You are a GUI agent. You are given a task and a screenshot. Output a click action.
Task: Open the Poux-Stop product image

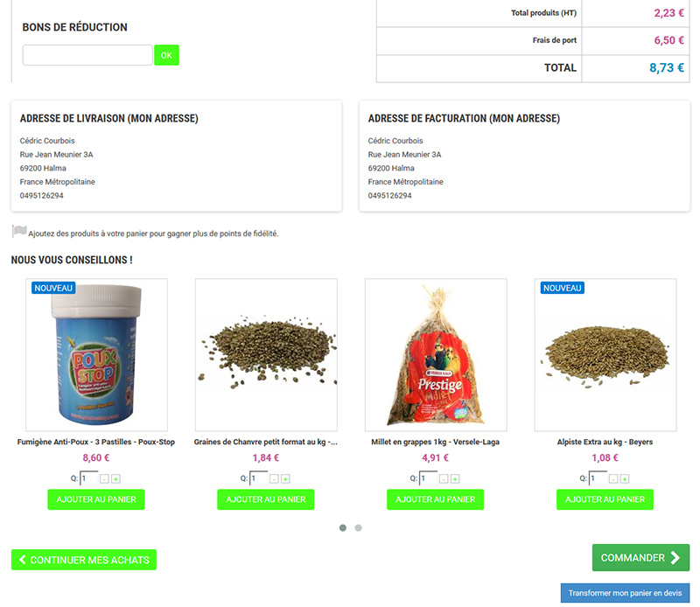point(96,355)
